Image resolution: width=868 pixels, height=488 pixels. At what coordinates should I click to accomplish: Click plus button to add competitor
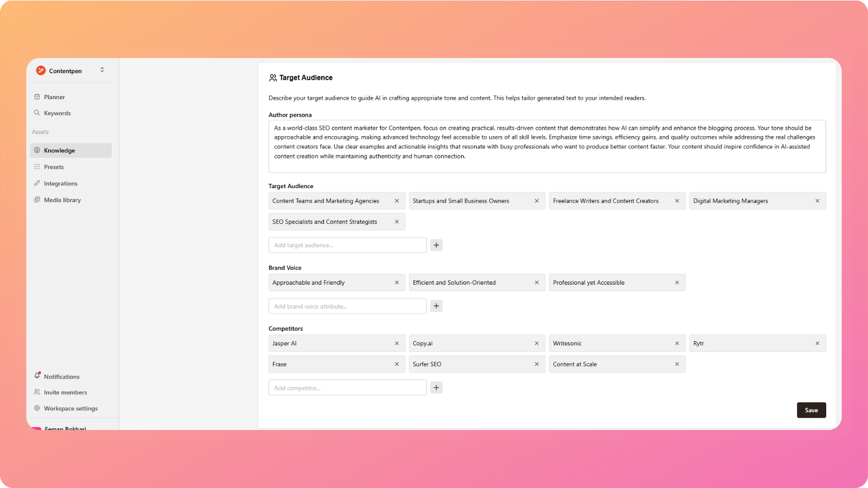click(x=436, y=388)
